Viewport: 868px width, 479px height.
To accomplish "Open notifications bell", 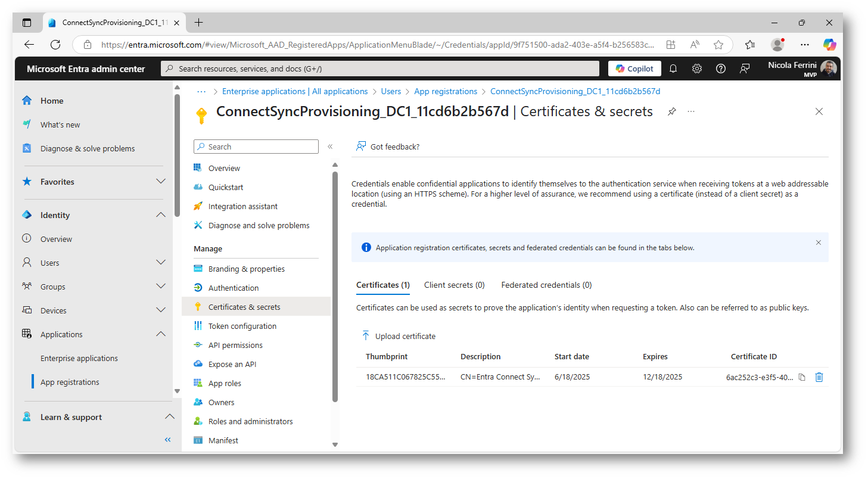I will coord(673,69).
